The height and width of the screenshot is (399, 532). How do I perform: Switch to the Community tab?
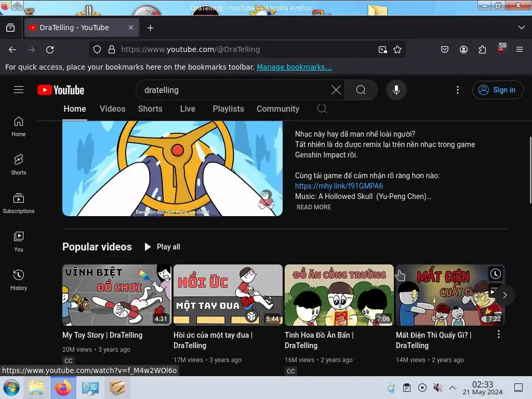click(x=278, y=109)
